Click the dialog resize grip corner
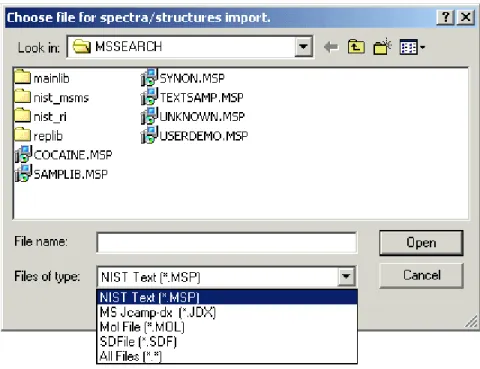The height and width of the screenshot is (369, 480). click(471, 322)
